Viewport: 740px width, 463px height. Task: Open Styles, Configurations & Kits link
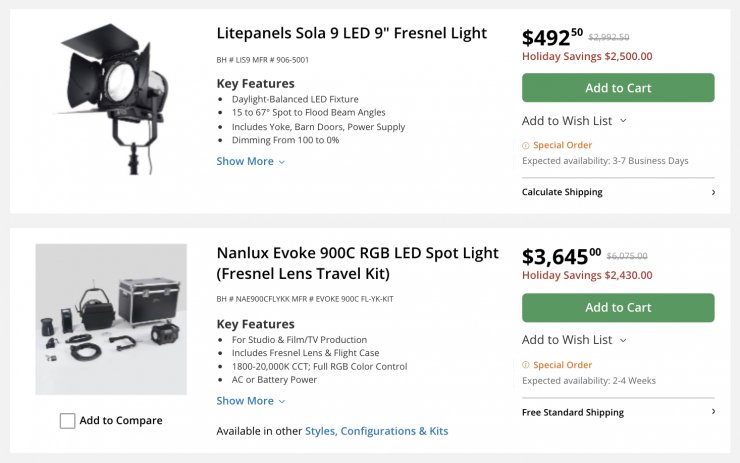[x=376, y=431]
